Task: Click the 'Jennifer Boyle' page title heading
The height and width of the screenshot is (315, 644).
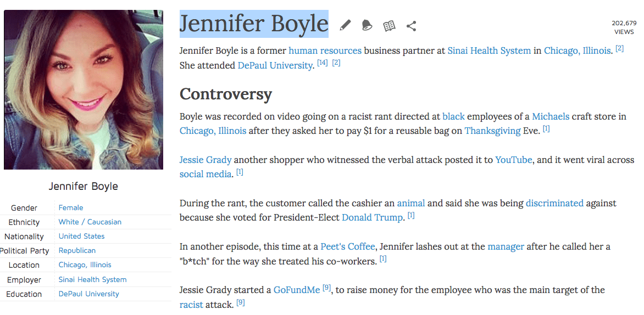Action: pyautogui.click(x=254, y=24)
